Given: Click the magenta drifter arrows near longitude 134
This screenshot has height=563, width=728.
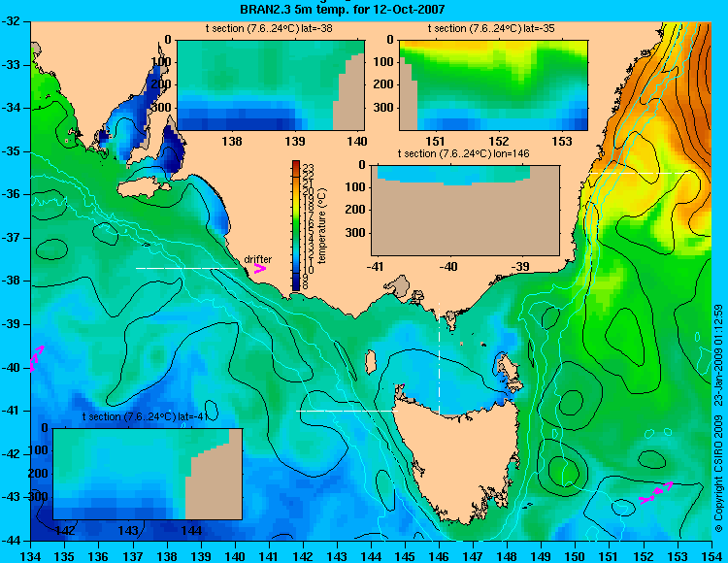Looking at the screenshot, I should (x=37, y=358).
